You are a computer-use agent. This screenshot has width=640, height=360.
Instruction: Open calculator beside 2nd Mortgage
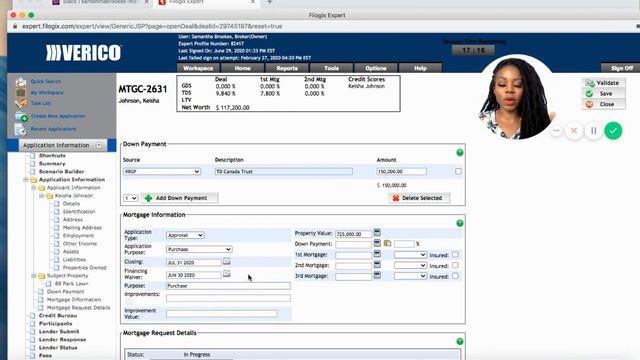pyautogui.click(x=377, y=264)
